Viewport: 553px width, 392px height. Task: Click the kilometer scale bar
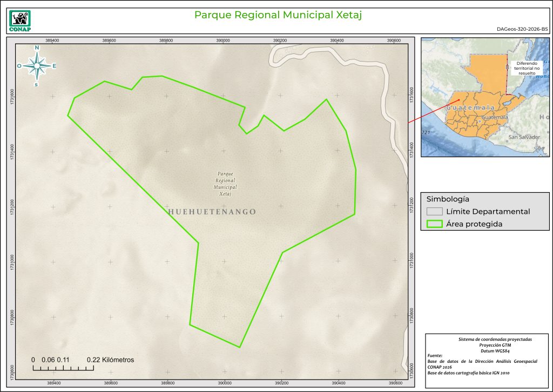coord(63,368)
